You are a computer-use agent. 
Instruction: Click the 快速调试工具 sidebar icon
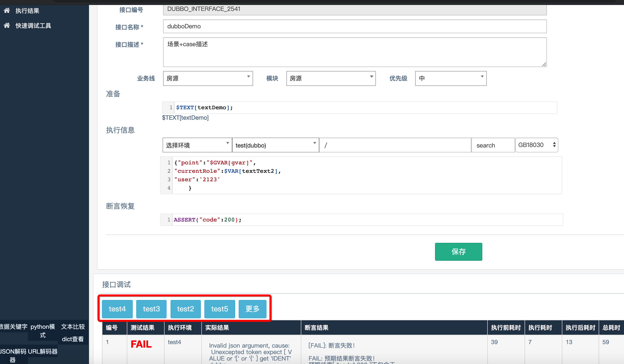8,25
